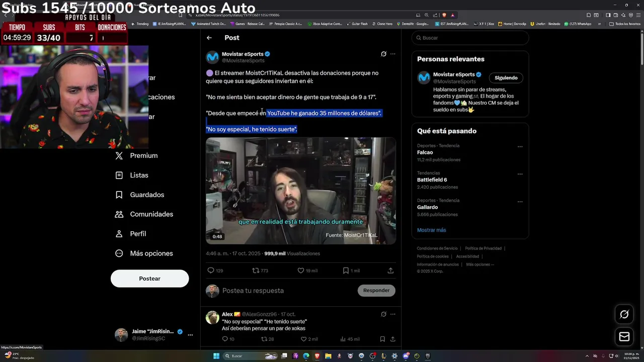
Task: Click taskbar Buscar search box
Action: (251, 356)
